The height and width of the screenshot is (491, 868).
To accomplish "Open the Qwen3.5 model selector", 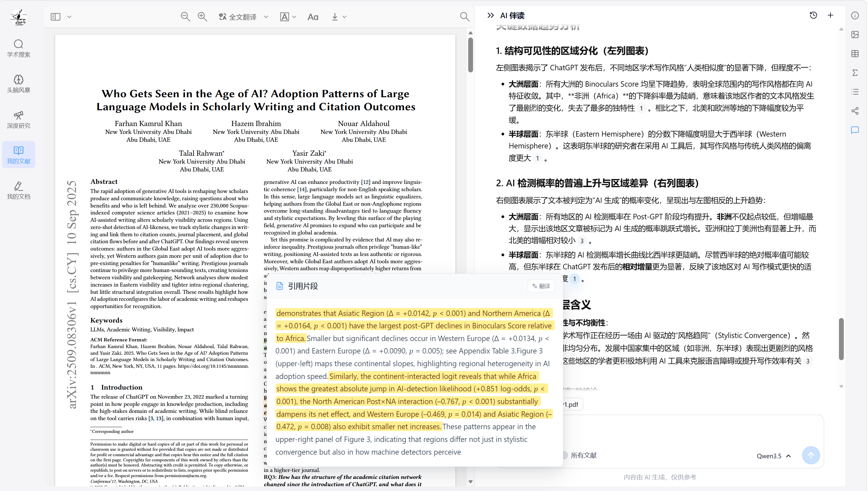I will [774, 456].
